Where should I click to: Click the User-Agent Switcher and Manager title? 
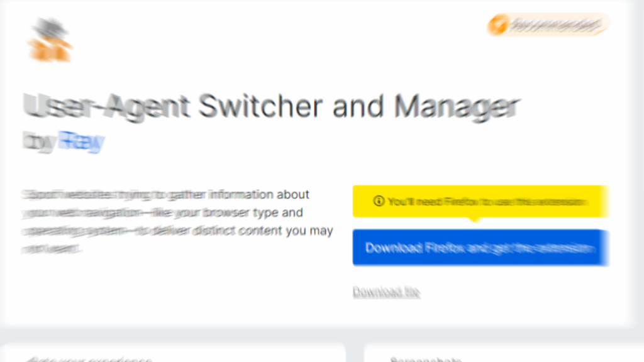pos(272,107)
